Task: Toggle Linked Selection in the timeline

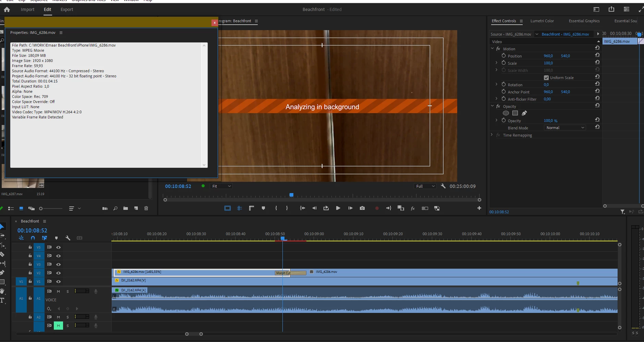Action: (x=45, y=238)
